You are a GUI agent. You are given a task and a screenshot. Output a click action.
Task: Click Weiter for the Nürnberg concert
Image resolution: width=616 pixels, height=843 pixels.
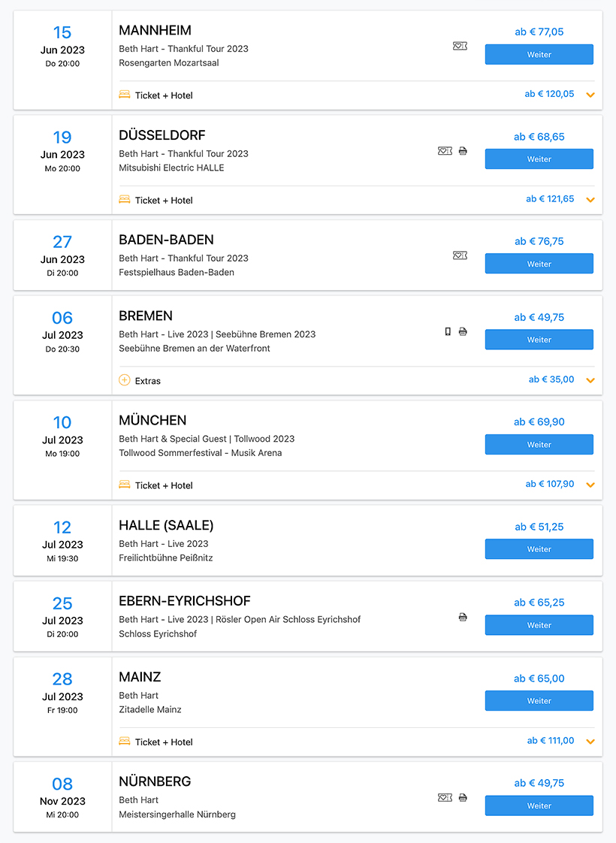(x=539, y=805)
